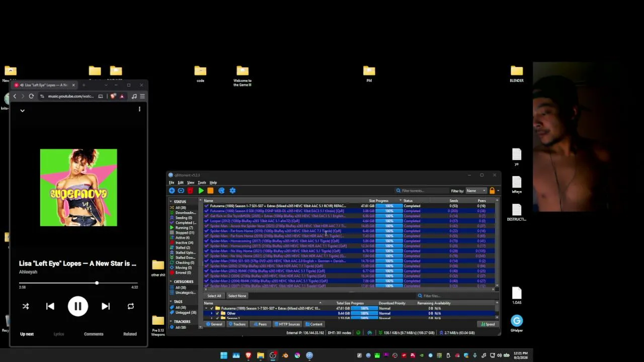Collapse the TAGS section in the sidebar
This screenshot has width=644, height=362.
171,302
